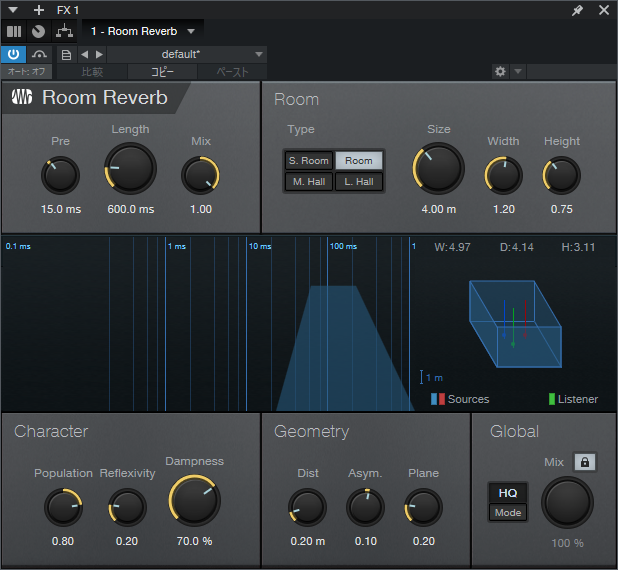Screen dimensions: 618x570
Task: Click the 1.20 Width value
Action: (504, 209)
